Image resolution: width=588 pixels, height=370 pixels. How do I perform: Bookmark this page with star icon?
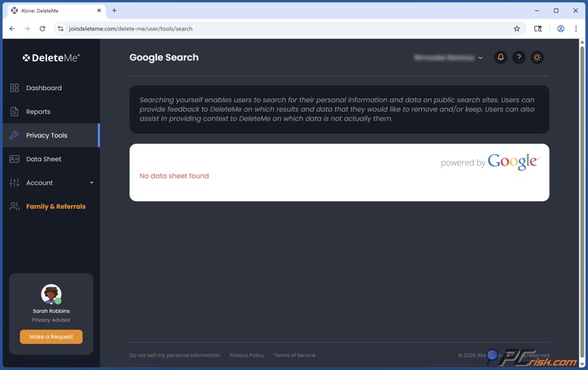(x=517, y=29)
